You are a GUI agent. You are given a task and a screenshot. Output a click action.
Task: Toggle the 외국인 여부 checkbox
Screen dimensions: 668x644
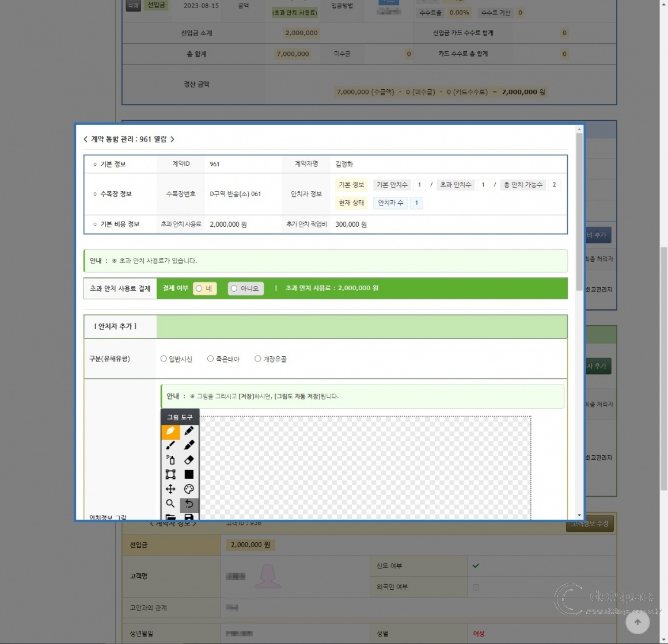point(476,587)
